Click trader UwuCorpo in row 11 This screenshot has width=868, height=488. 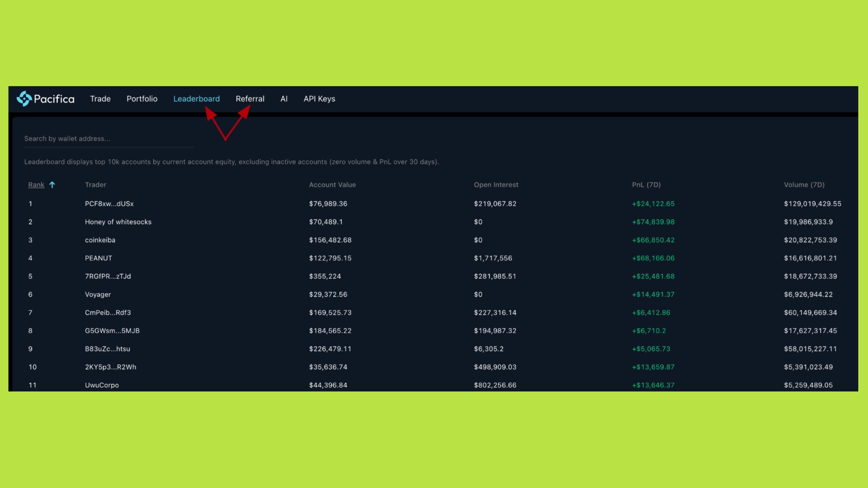[102, 385]
